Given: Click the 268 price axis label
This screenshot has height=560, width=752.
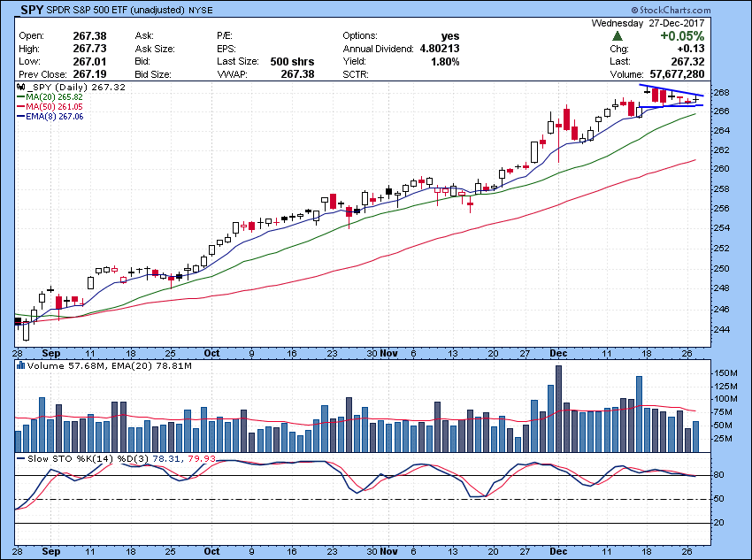Looking at the screenshot, I should click(x=720, y=93).
